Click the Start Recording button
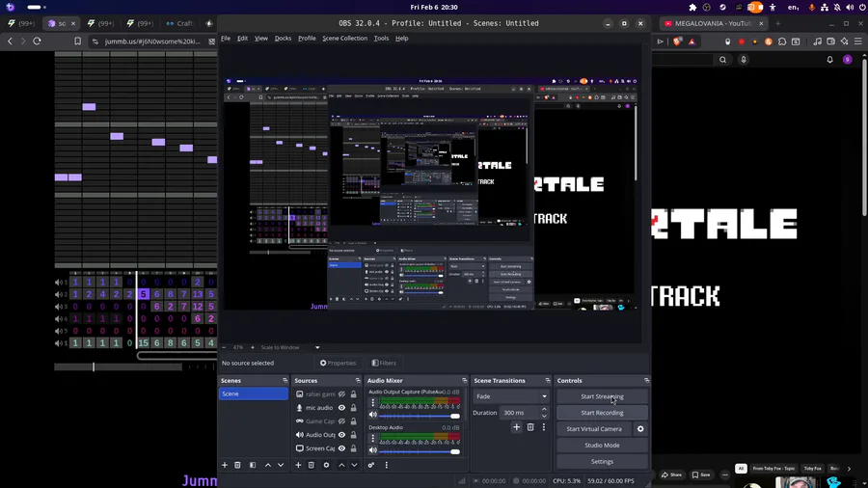Screen dimensions: 868x488 [x=602, y=413]
